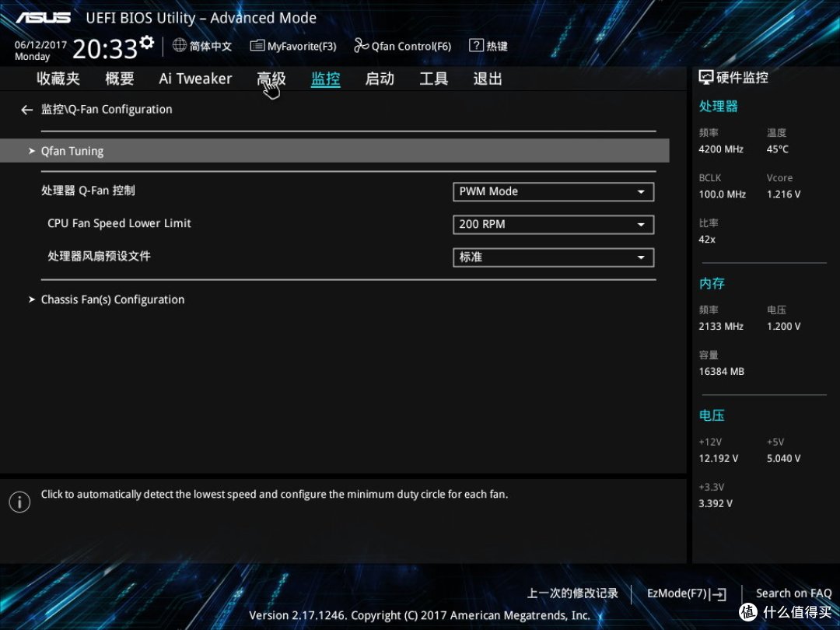The image size is (840, 630).
Task: Click the 处理器 Q-Fan 控制 label
Action: (x=88, y=191)
